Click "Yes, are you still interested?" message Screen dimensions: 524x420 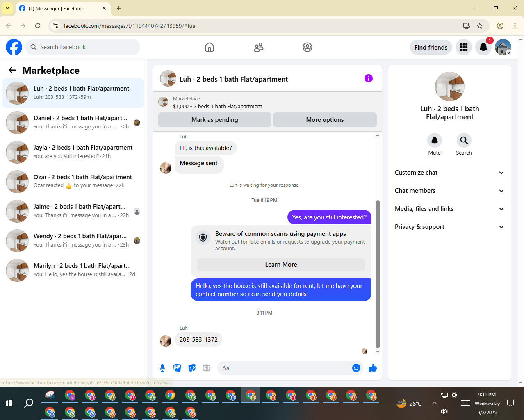[x=329, y=217]
